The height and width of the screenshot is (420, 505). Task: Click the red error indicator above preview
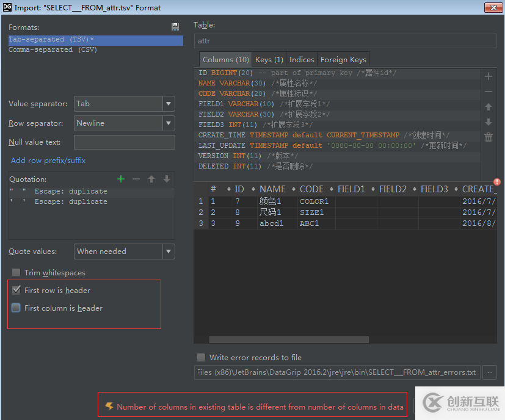[496, 182]
